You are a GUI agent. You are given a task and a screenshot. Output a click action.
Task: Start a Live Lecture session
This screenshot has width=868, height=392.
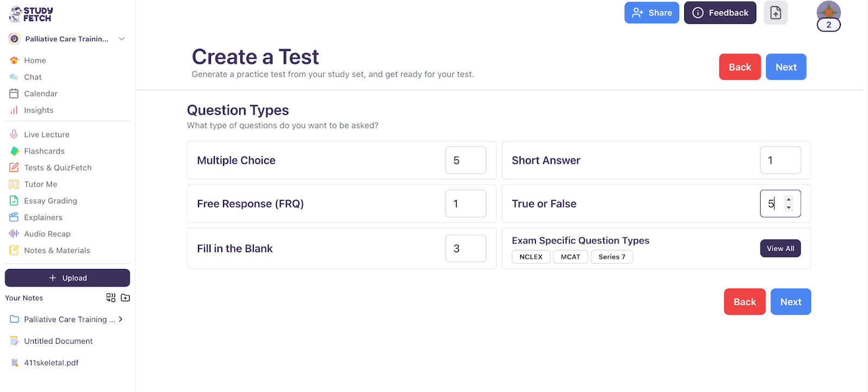(x=47, y=134)
